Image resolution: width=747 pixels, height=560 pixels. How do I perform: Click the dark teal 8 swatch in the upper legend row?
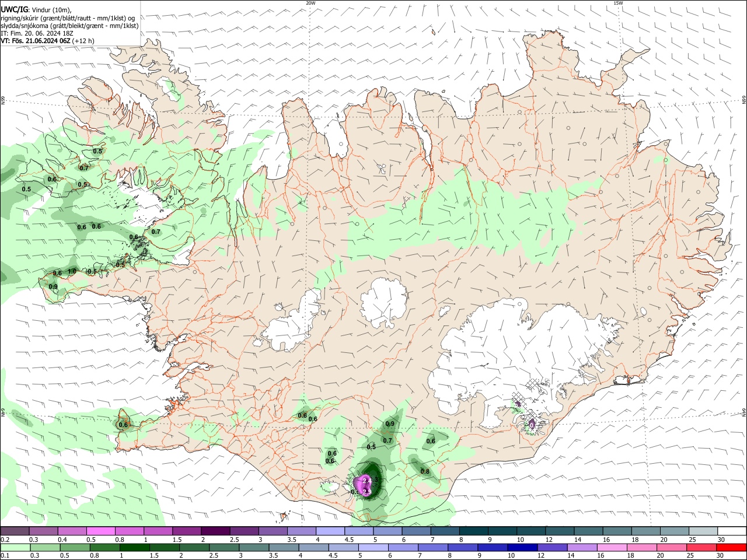(473, 531)
